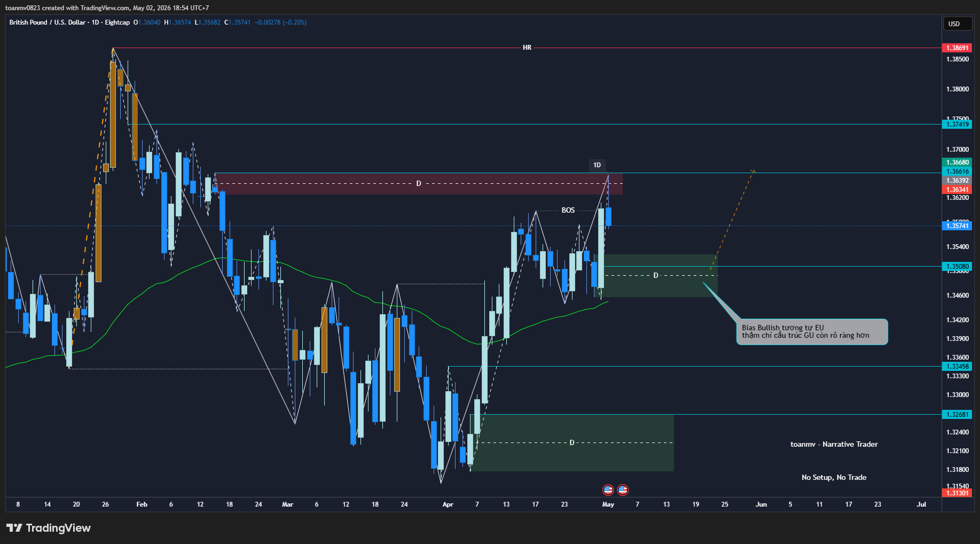Screen dimensions: 980x544
Task: Click the 1D label tag
Action: pos(597,165)
